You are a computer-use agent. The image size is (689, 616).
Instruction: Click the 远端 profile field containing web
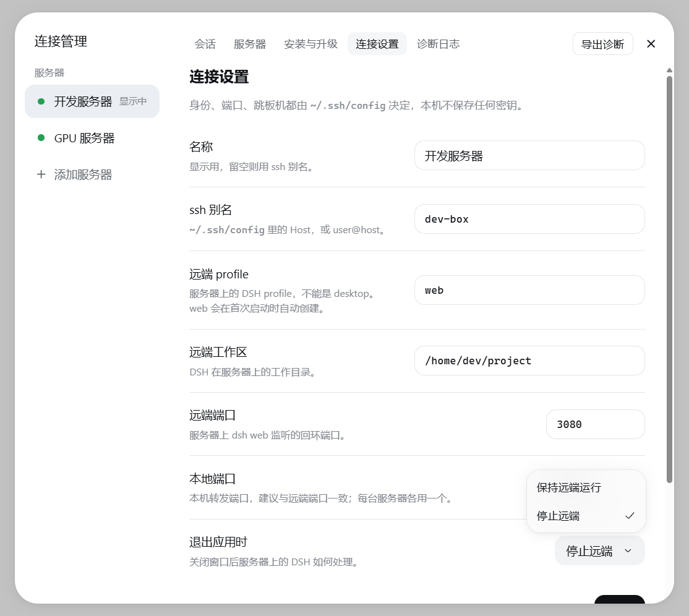coord(529,290)
